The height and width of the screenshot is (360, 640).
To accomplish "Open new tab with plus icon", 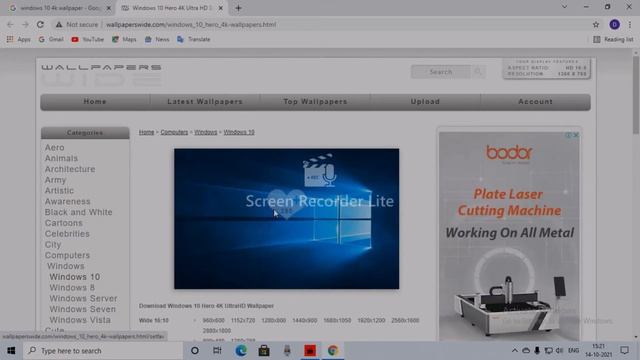I will coord(238,8).
